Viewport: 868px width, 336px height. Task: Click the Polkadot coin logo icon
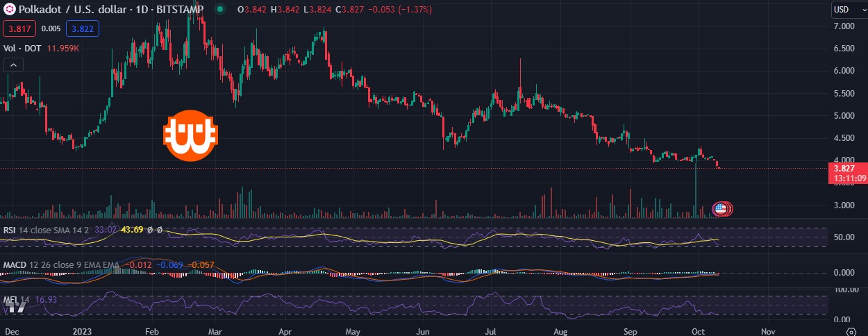click(x=10, y=10)
